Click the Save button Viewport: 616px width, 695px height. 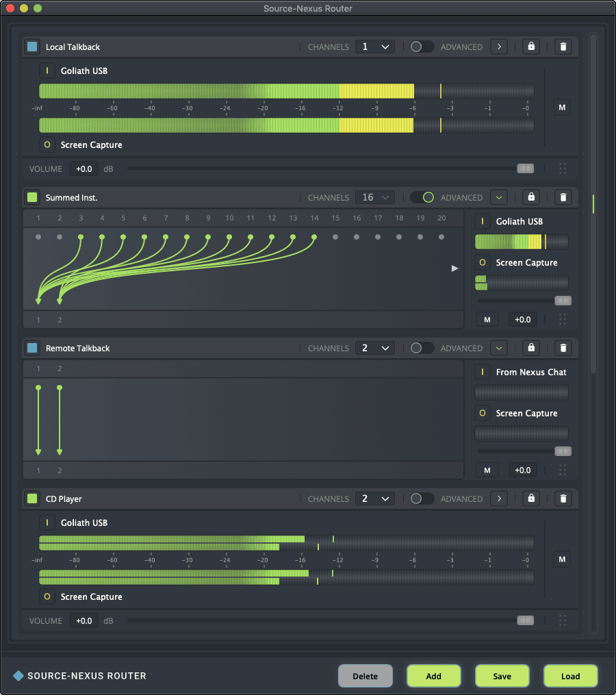(x=502, y=676)
